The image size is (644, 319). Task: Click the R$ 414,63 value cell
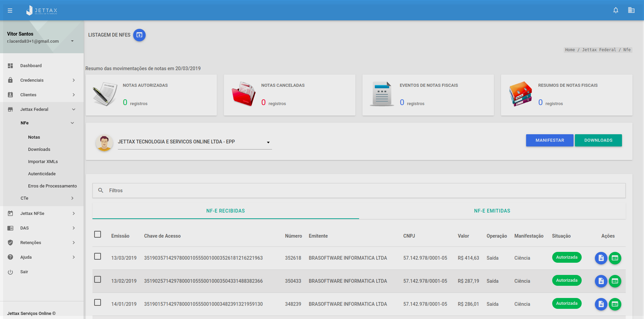tap(469, 258)
